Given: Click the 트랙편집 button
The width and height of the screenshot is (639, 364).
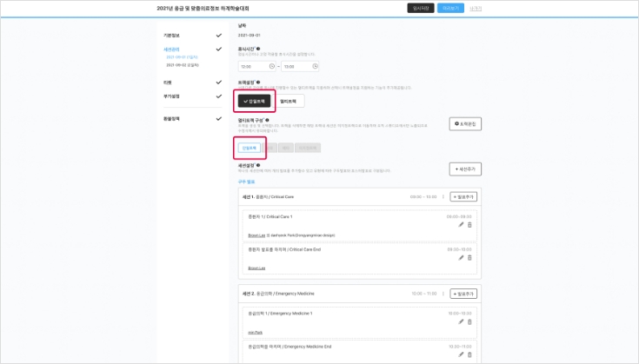Looking at the screenshot, I should (x=464, y=125).
